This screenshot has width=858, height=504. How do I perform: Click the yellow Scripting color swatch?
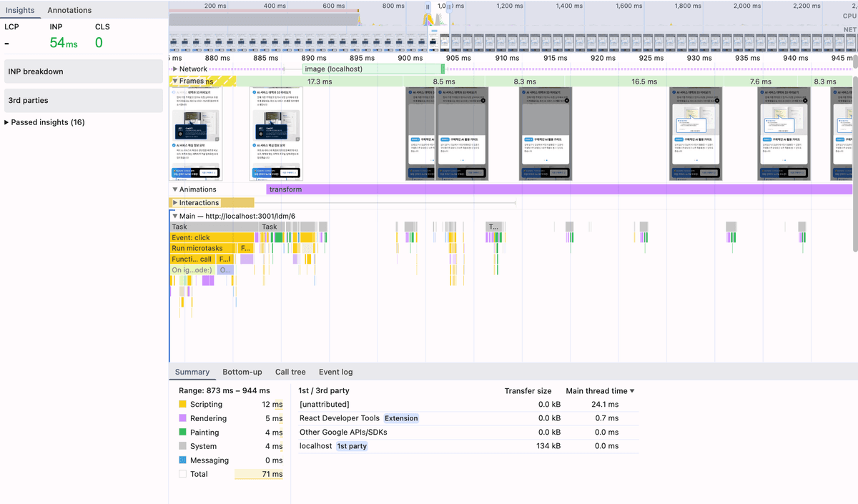183,405
